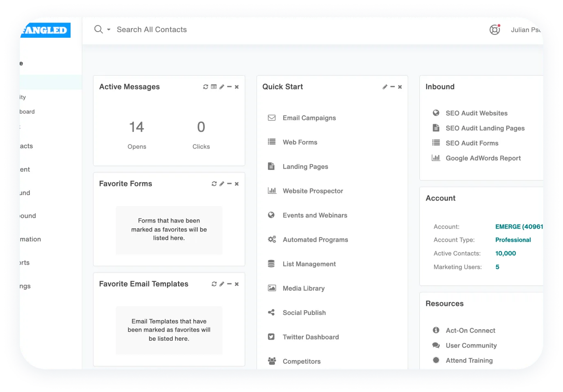The image size is (563, 392).
Task: Open the Twitter Dashboard bird icon
Action: [x=272, y=337]
